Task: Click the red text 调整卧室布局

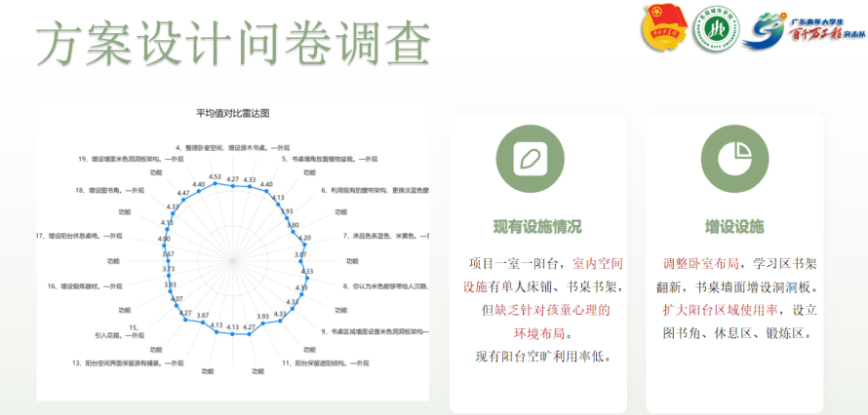Action: point(701,264)
